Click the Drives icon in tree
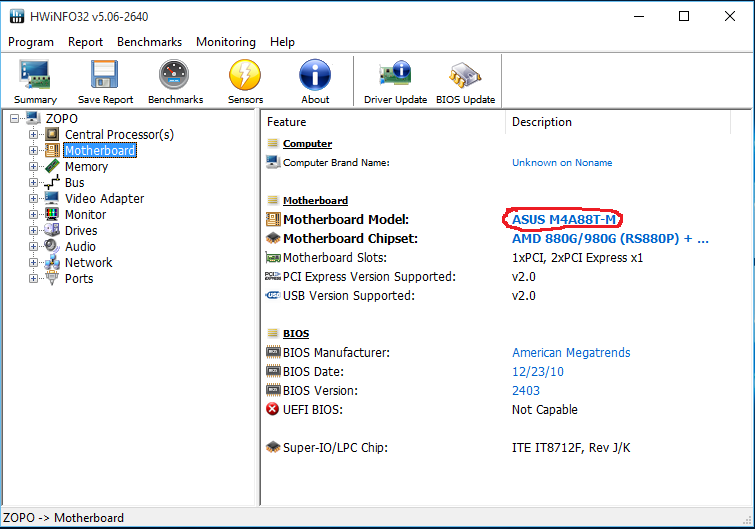Viewport: 755px width, 529px height. 52,230
